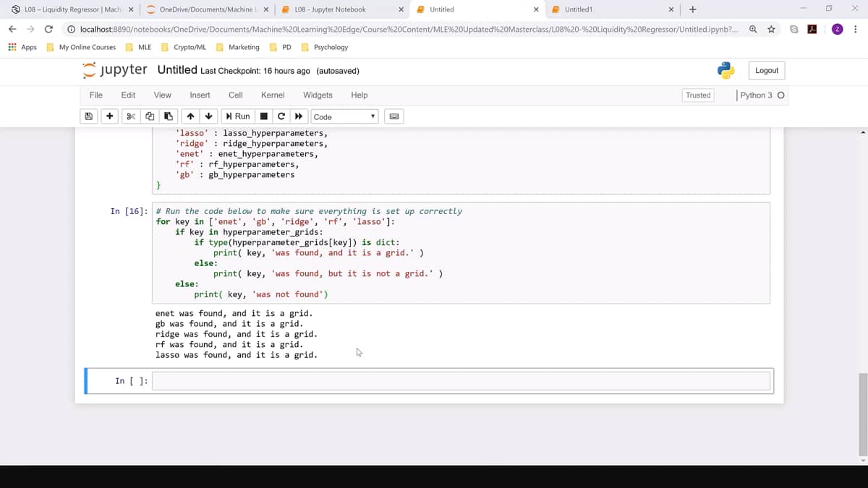Click the PDF extension icon

point(812,29)
